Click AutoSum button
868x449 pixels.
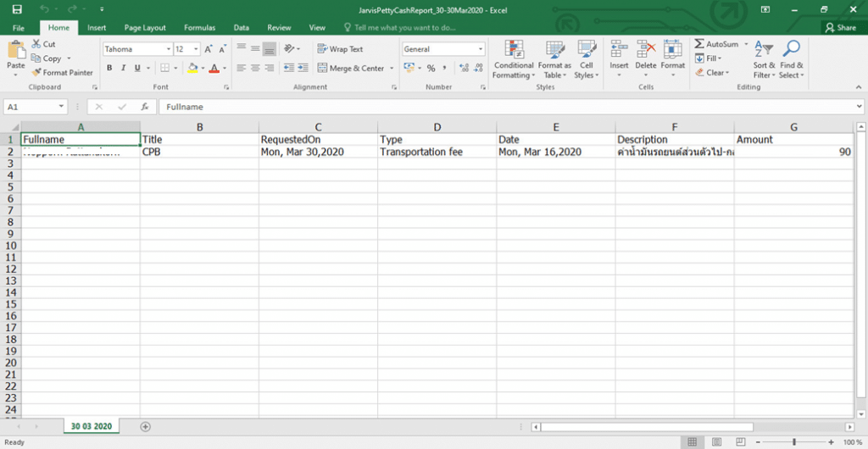point(718,44)
